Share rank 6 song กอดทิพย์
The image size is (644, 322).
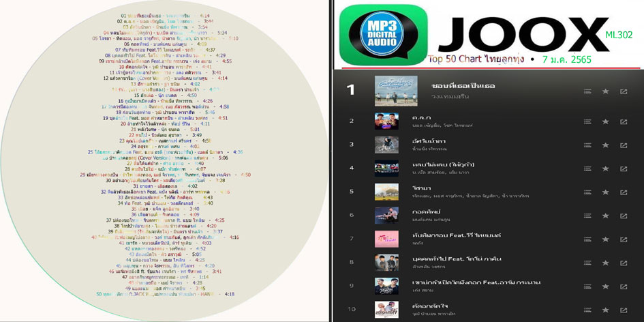[x=624, y=216]
